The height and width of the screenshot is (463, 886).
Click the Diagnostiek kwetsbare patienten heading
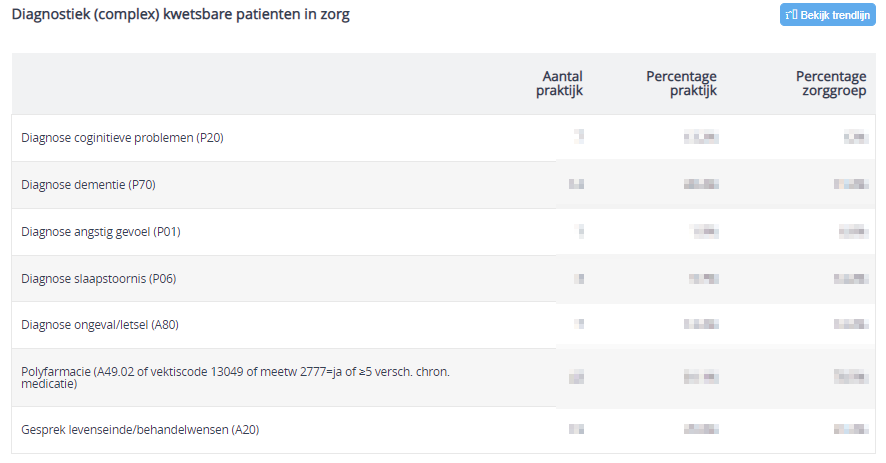tap(181, 14)
